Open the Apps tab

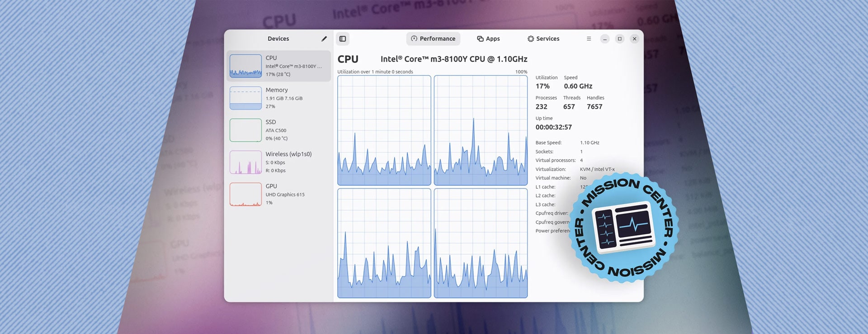488,39
